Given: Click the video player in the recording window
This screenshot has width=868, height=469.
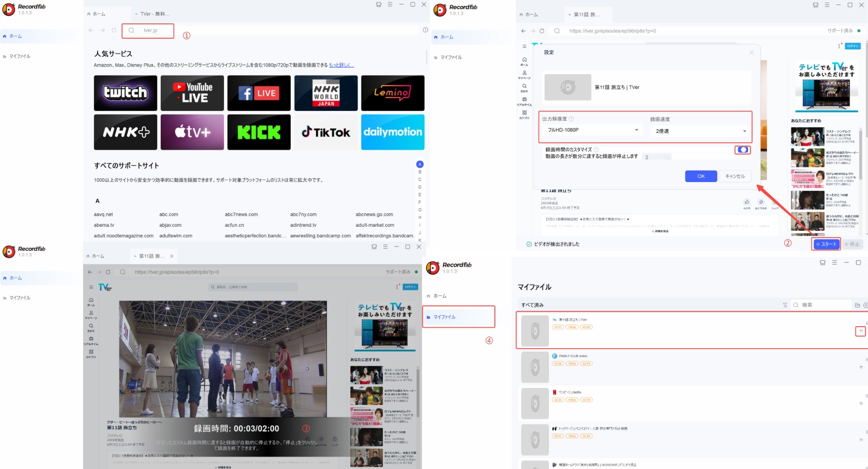Looking at the screenshot, I should point(223,359).
